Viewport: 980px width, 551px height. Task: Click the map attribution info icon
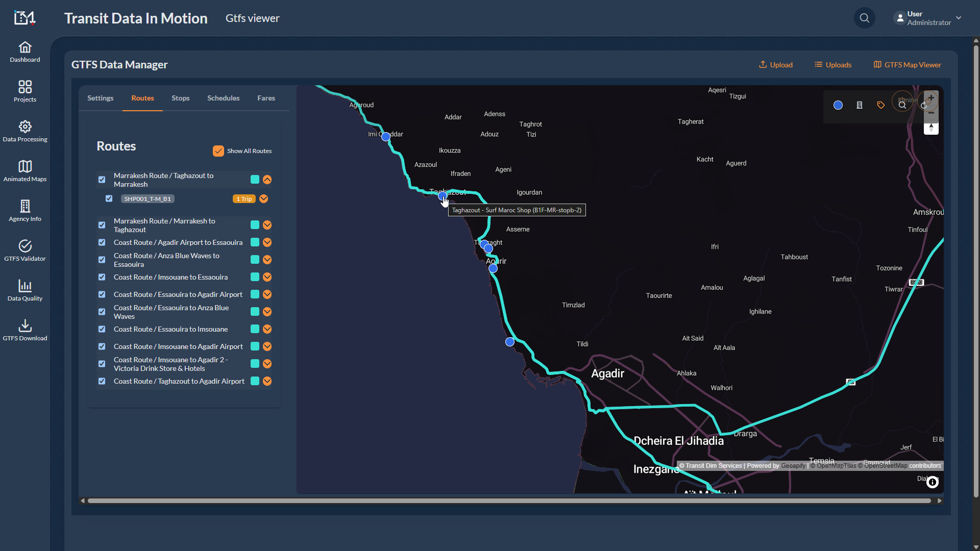(x=933, y=482)
